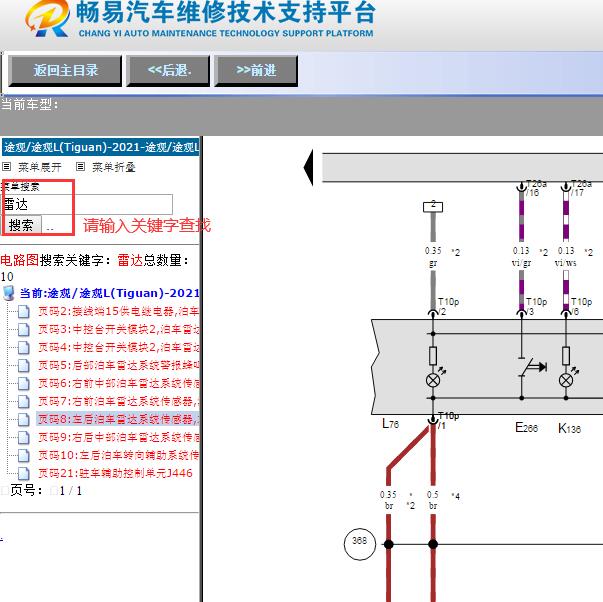603x602 pixels.
Task: Click document icon next to 页码10
Action: [x=23, y=455]
